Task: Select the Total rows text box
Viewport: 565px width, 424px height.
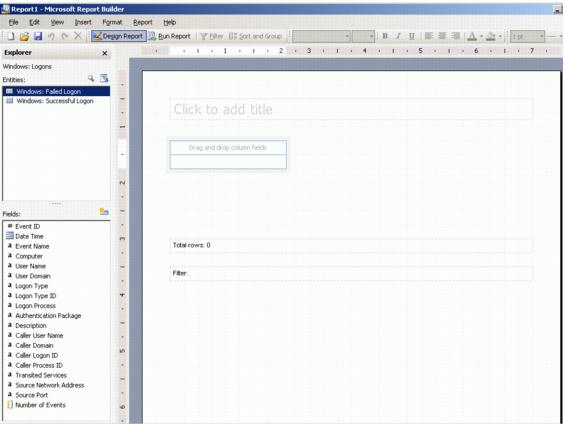Action: tap(351, 245)
